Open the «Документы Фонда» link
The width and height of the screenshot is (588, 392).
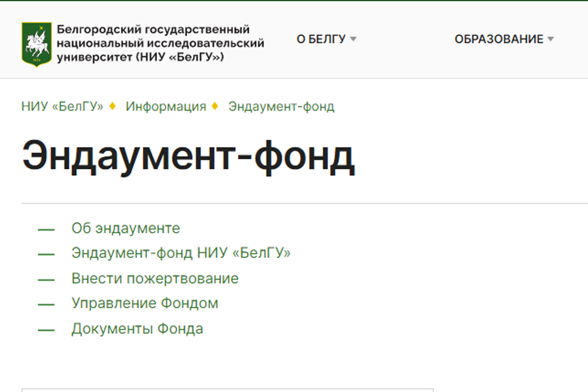pos(137,328)
